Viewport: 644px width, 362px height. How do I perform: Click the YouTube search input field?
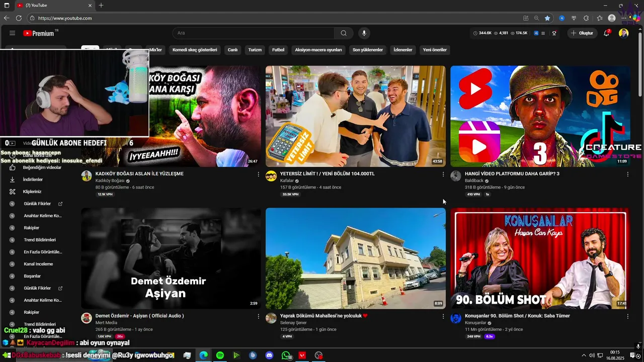tap(254, 33)
